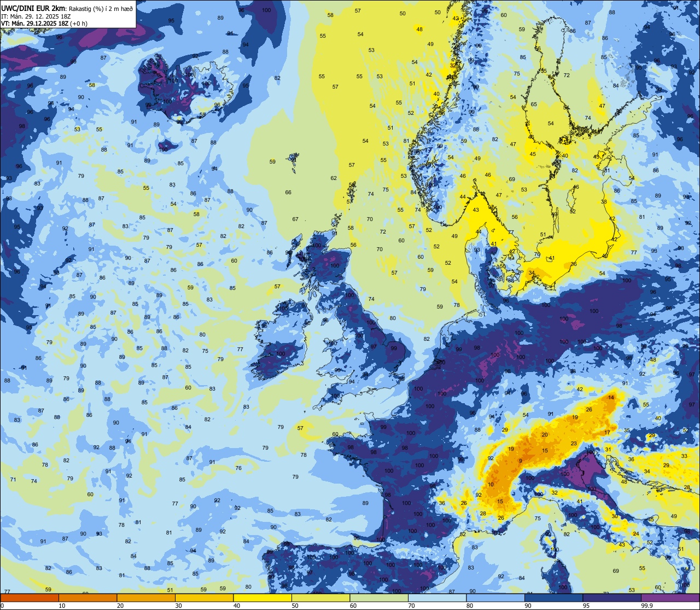Select the golden 30–40 legend swatch

204,597
